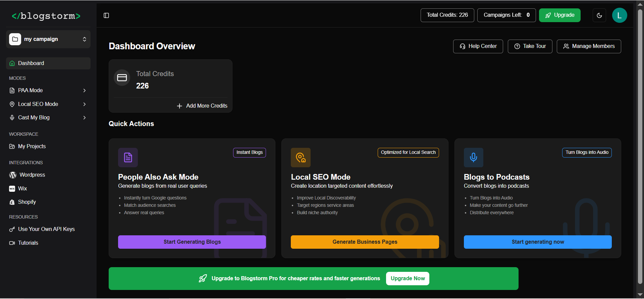Click the credit card icon in Total Credits
644x299 pixels.
coord(122,78)
